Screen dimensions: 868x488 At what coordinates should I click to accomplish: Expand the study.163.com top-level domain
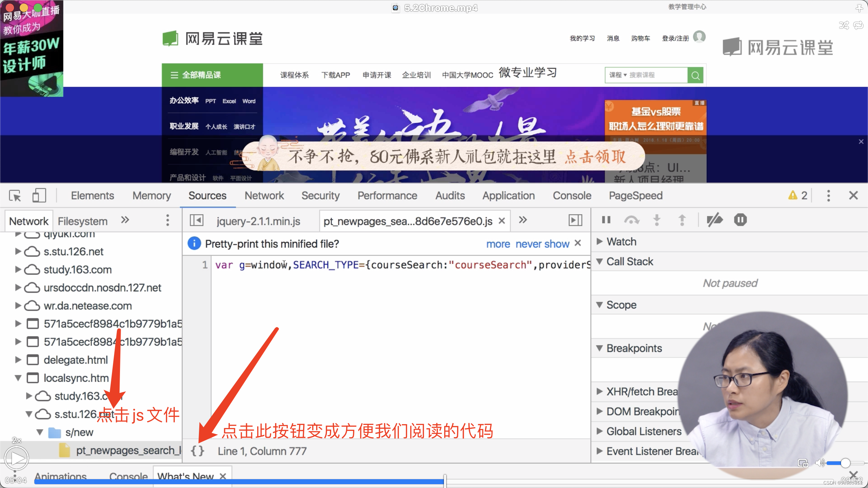[x=18, y=269]
